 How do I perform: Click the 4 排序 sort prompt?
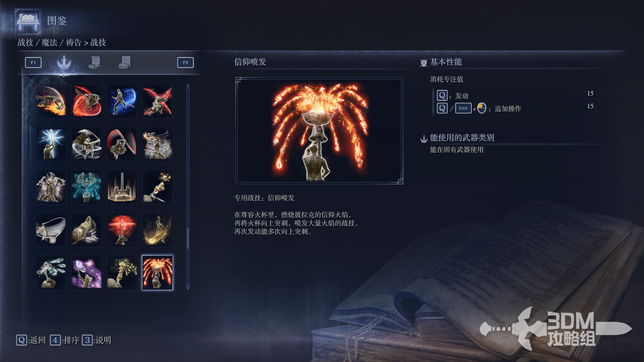click(65, 340)
